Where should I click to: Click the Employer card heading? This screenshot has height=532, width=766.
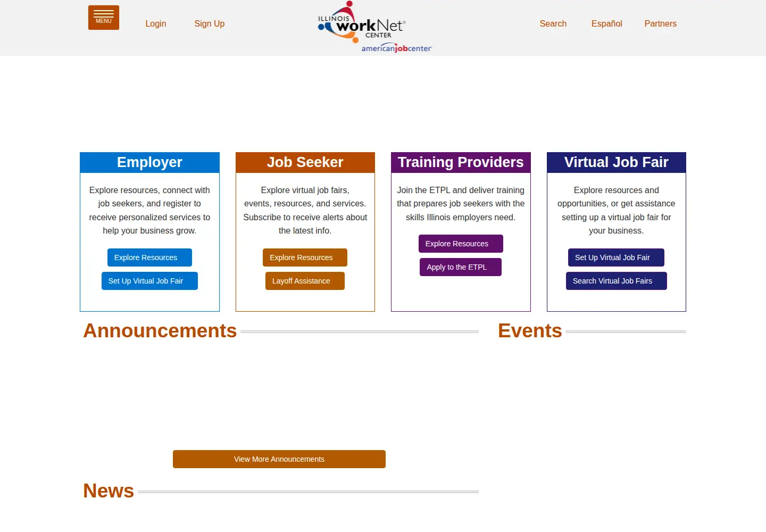[x=149, y=162]
